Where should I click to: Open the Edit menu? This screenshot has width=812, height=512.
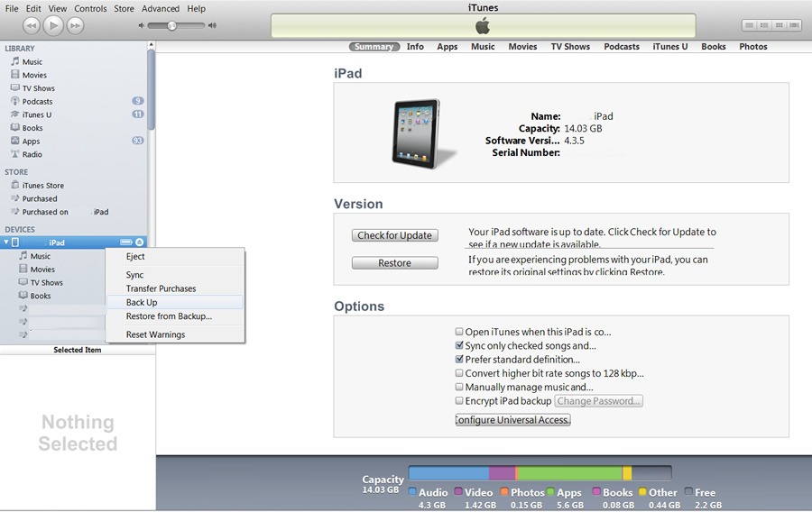[33, 8]
